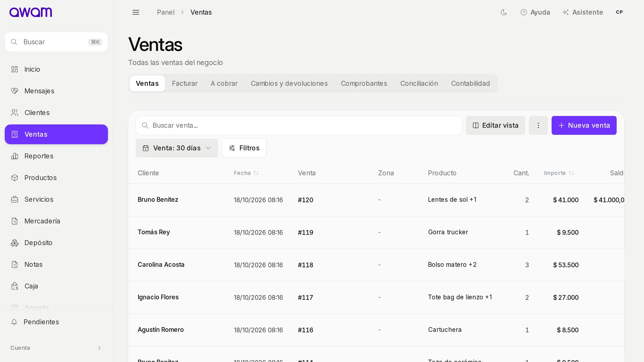Open Pendientes notifications
644x362 pixels.
[x=56, y=322]
